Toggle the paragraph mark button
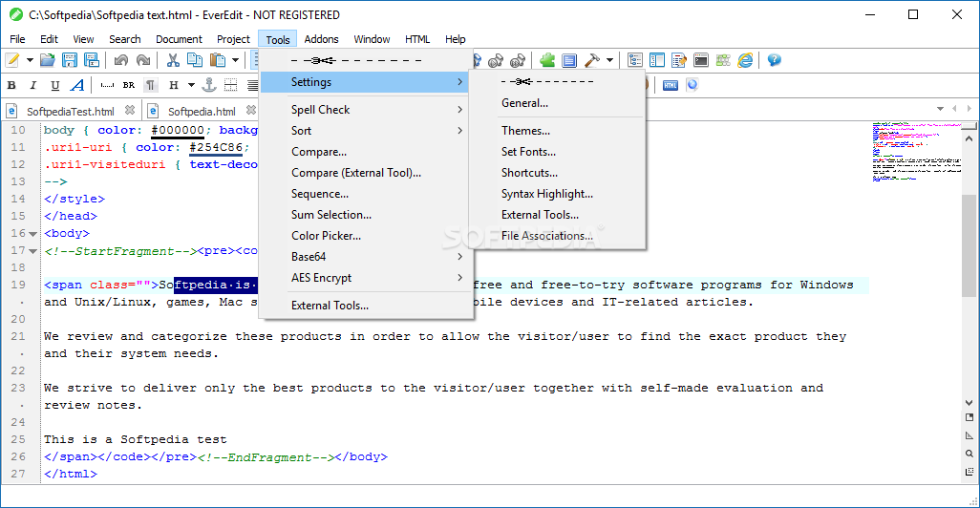The height and width of the screenshot is (508, 980). tap(151, 85)
